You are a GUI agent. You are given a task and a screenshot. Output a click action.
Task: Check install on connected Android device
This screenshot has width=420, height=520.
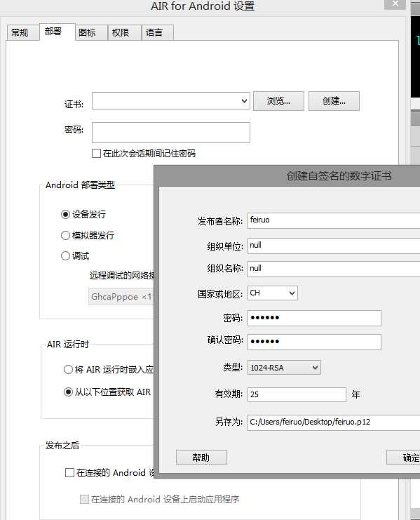69,472
